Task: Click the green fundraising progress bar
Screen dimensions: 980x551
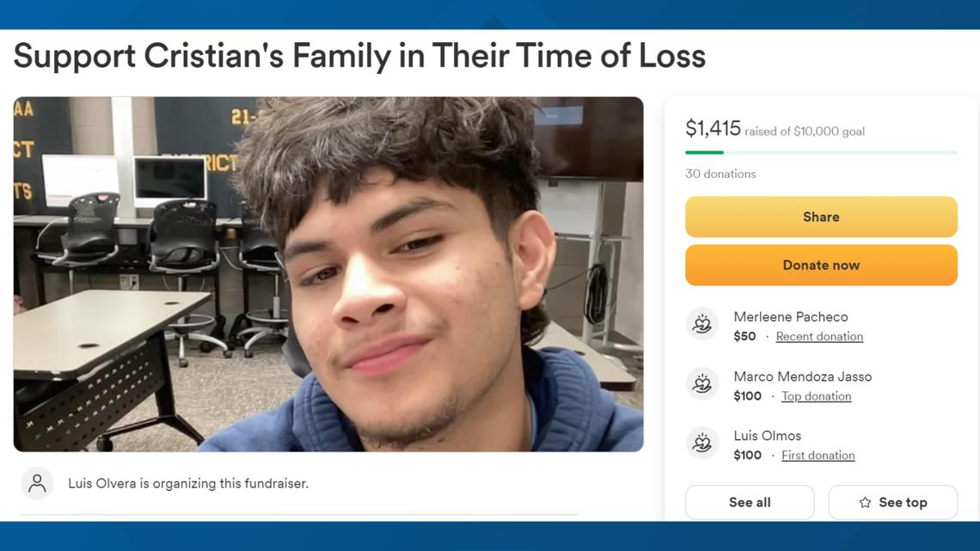Action: [704, 152]
